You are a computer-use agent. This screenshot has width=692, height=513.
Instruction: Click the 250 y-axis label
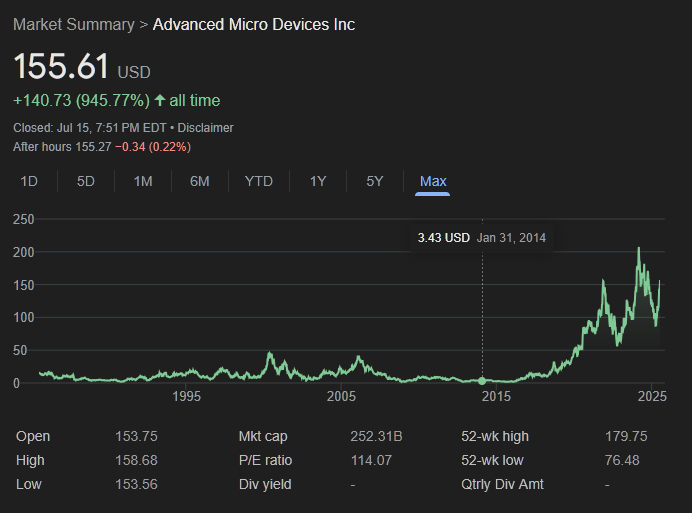pos(23,219)
